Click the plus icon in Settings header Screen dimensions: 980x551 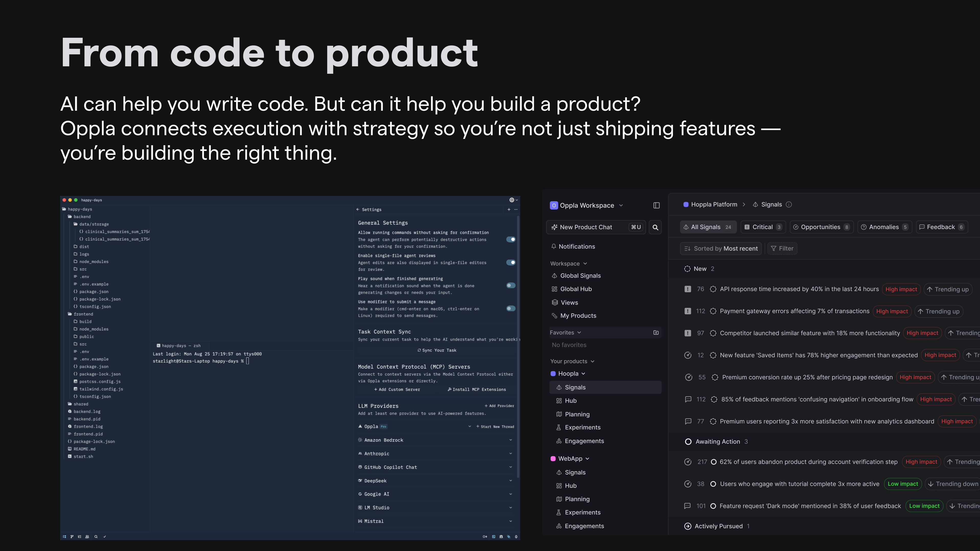tap(509, 209)
